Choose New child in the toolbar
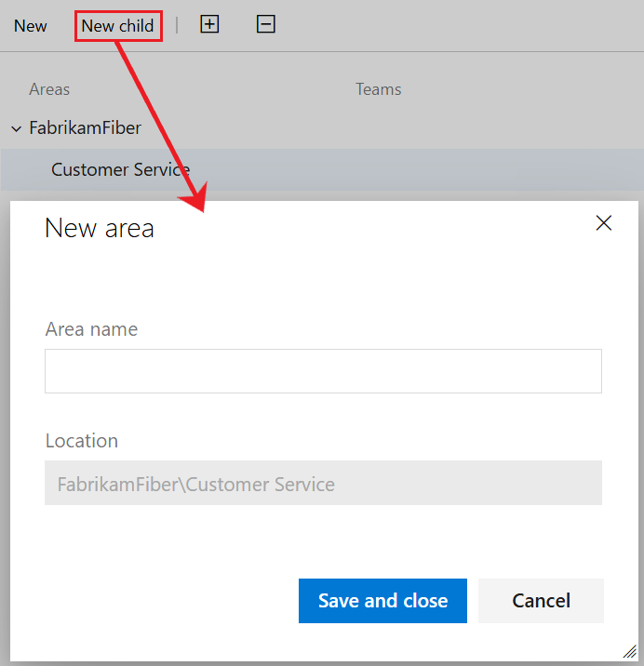Image resolution: width=644 pixels, height=666 pixels. 118,26
